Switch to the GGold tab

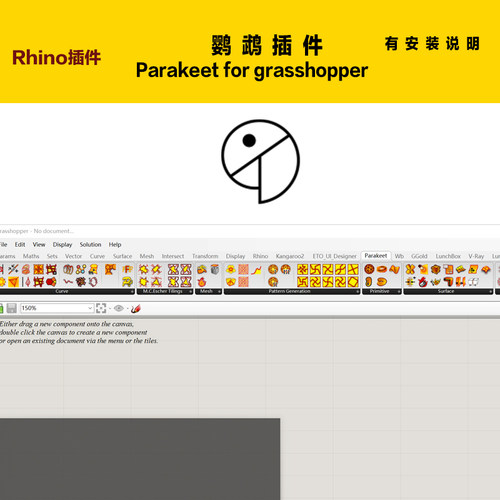click(x=419, y=256)
